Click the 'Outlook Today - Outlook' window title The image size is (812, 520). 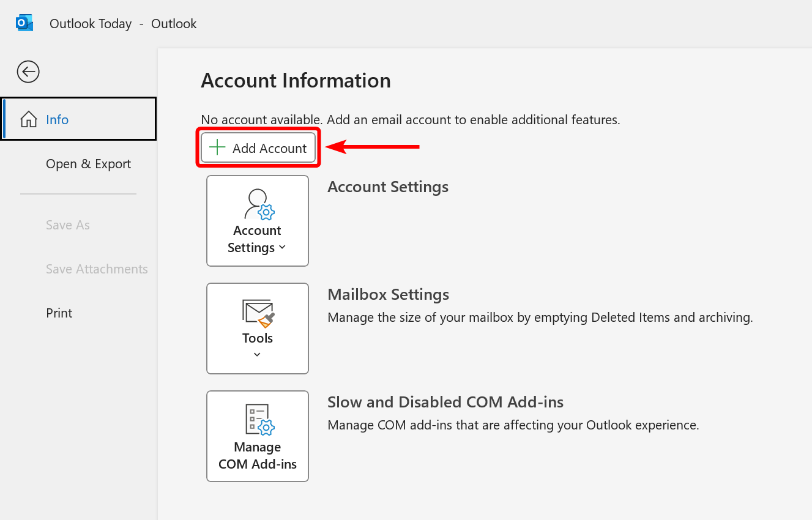123,24
